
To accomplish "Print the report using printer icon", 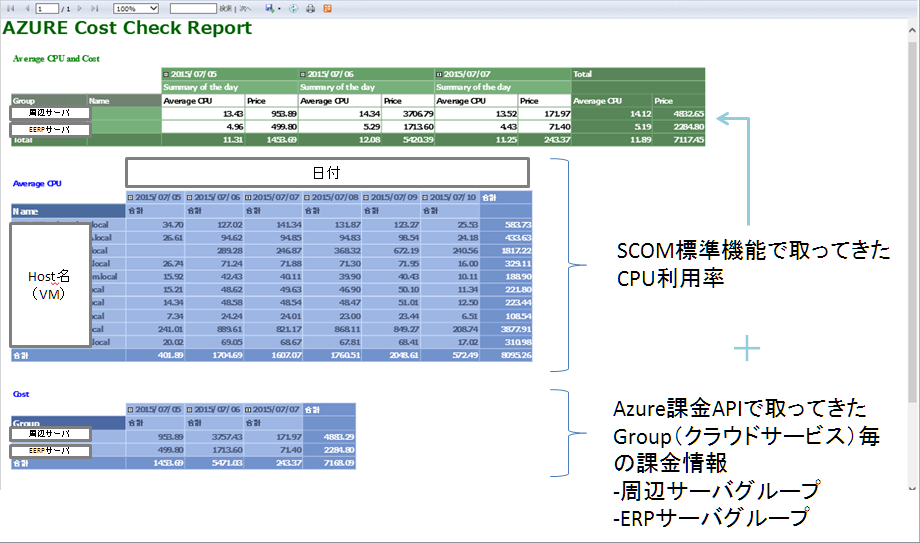I will (310, 8).
